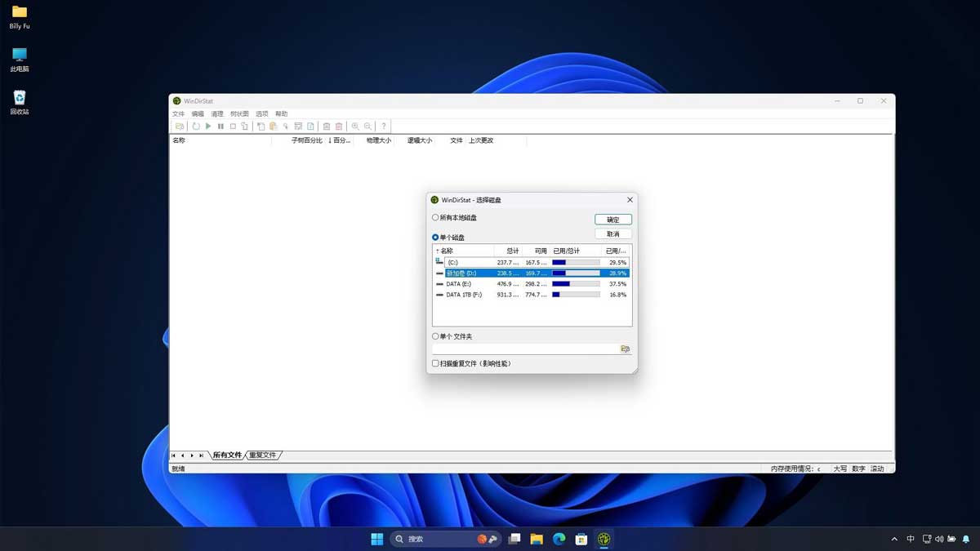
Task: Open the 文件 menu
Action: click(x=178, y=113)
